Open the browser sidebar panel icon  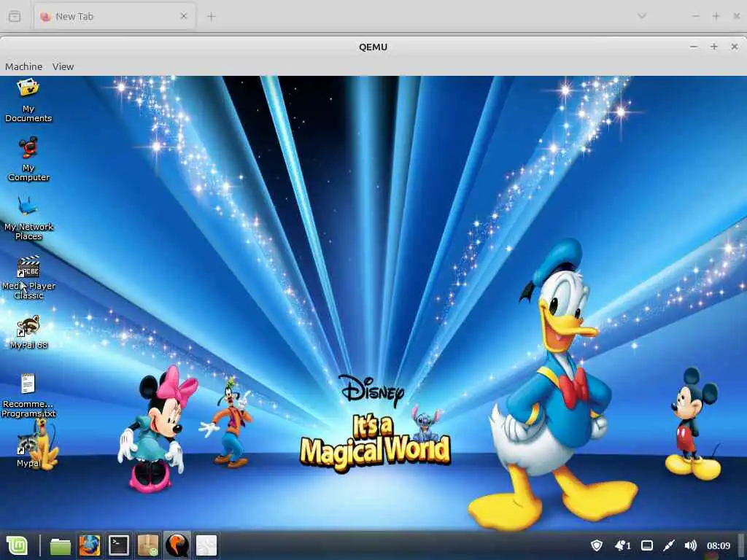15,16
